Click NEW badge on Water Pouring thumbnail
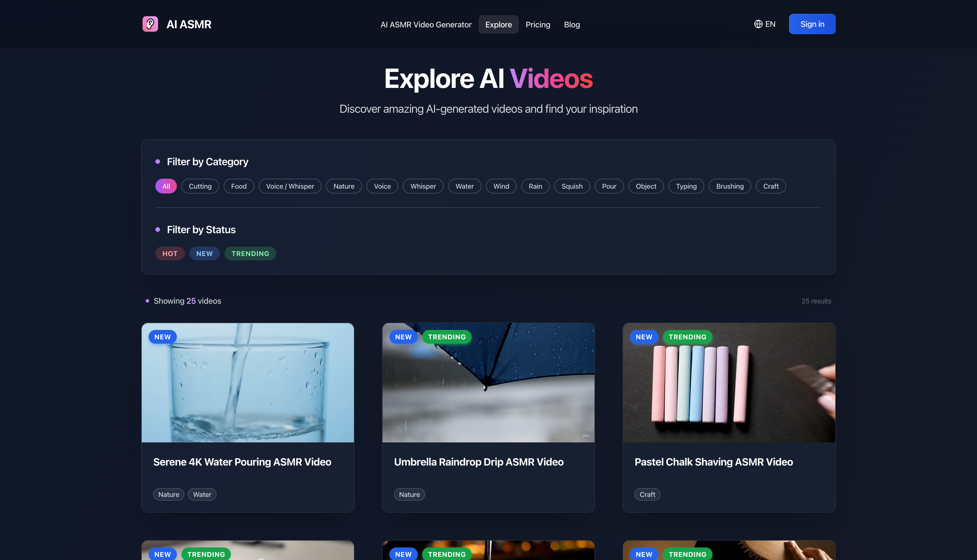The height and width of the screenshot is (560, 977). pyautogui.click(x=163, y=337)
